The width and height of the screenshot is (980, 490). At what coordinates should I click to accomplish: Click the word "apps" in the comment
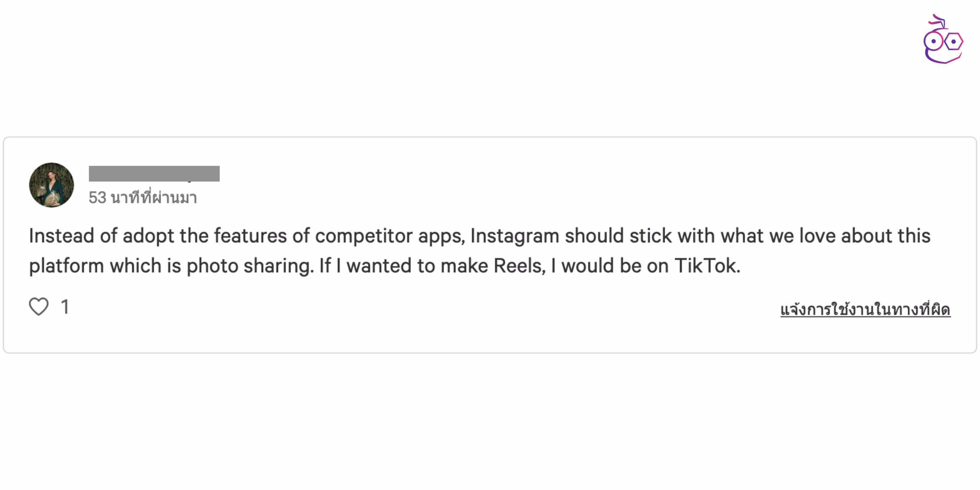(441, 236)
